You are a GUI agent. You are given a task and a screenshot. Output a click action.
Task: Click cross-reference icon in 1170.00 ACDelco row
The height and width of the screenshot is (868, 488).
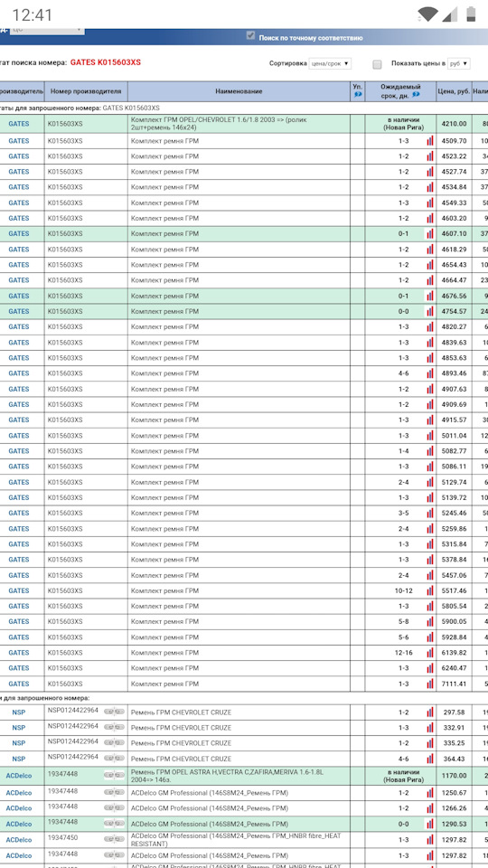coord(114,776)
